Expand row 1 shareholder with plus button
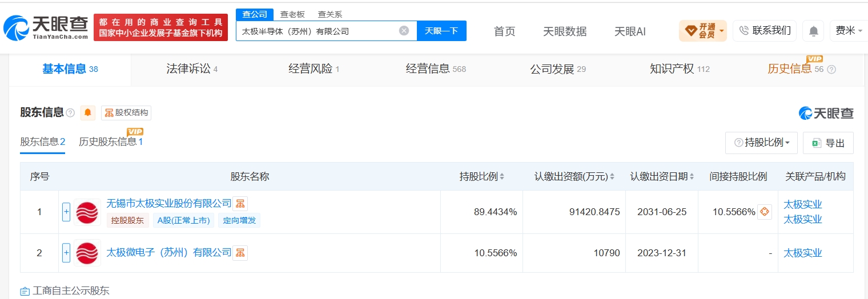Image resolution: width=868 pixels, height=299 pixels. click(66, 212)
